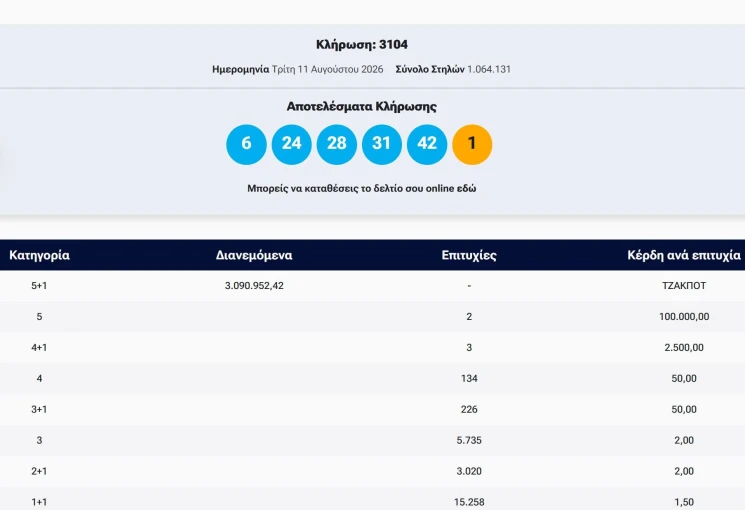Screen dimensions: 745x510
Task: Click the total columns value 1.064.131
Action: (x=489, y=69)
